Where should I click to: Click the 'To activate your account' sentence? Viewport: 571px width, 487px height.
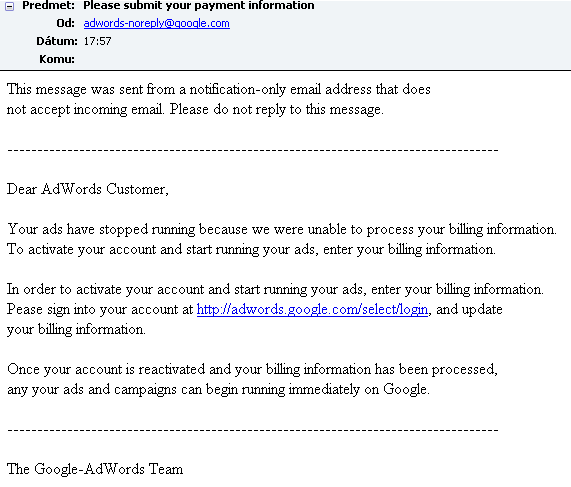point(251,250)
